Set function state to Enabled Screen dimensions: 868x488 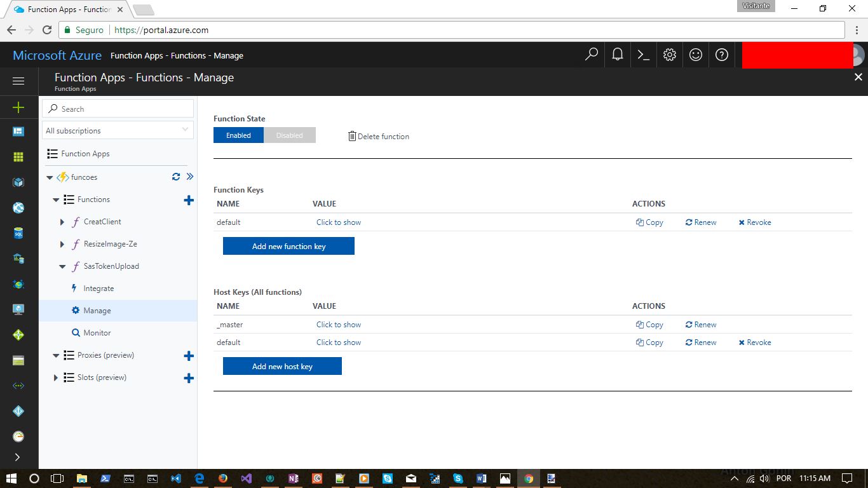pos(238,135)
